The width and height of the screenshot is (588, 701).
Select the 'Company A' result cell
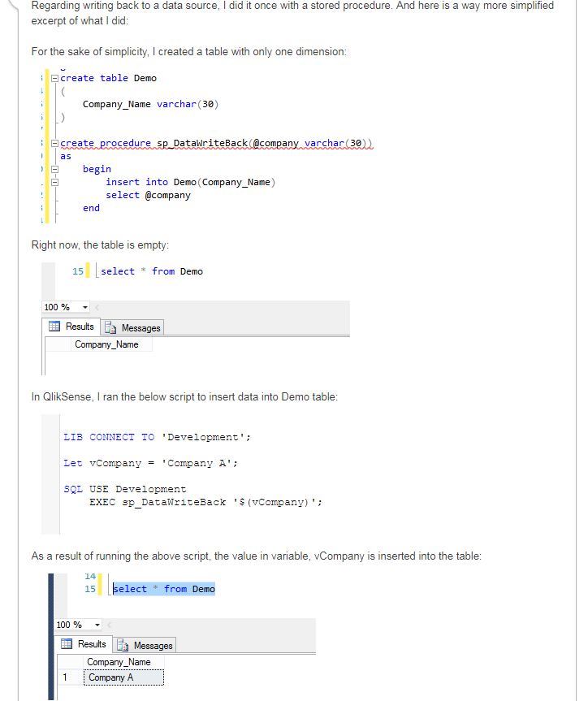pos(123,677)
